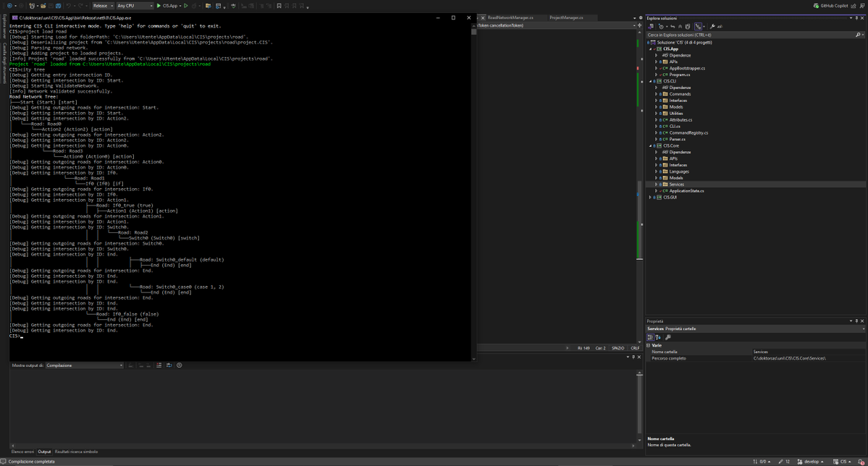Click the notifications bell in the status bar

coord(861,462)
